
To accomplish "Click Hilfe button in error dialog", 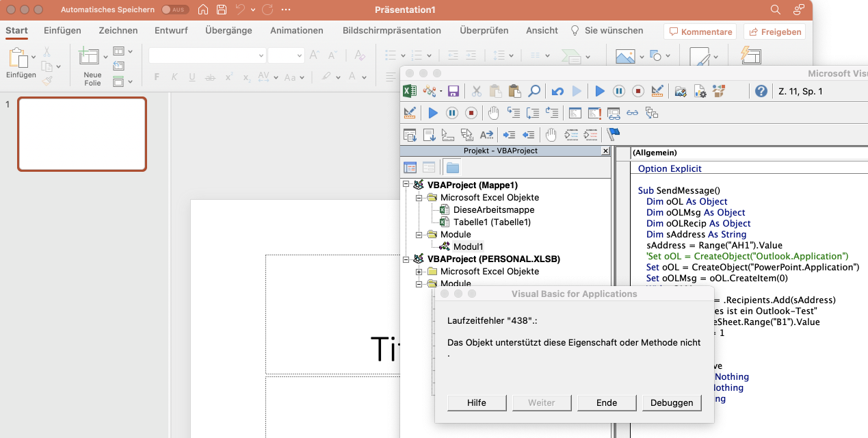I will point(477,402).
